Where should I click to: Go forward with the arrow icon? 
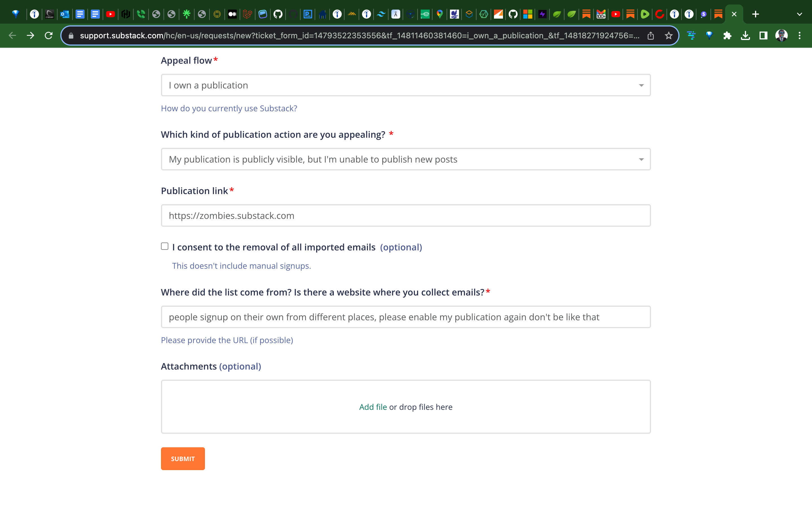(x=30, y=35)
